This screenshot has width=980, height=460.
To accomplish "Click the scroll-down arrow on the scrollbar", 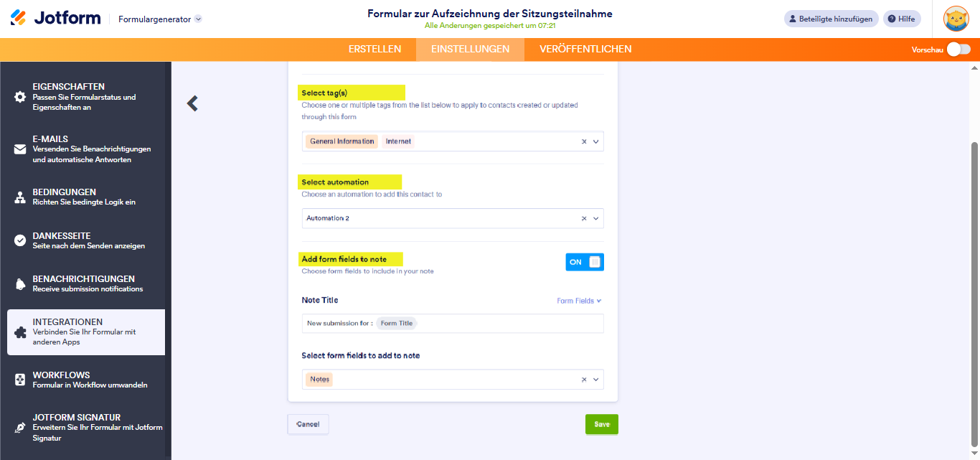I will point(974,454).
